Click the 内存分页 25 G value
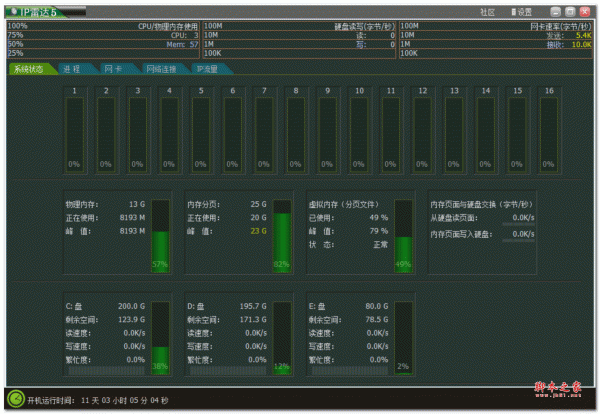The image size is (600, 414). [x=259, y=204]
